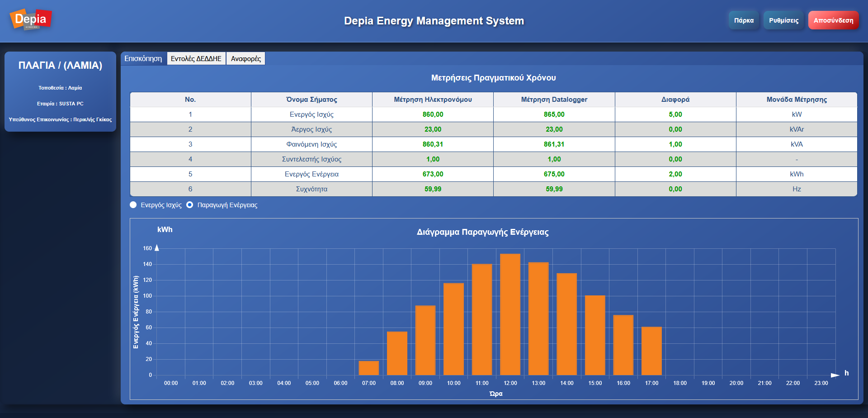Switch to Επισκόπηση tab
This screenshot has width=868, height=418.
[x=143, y=58]
